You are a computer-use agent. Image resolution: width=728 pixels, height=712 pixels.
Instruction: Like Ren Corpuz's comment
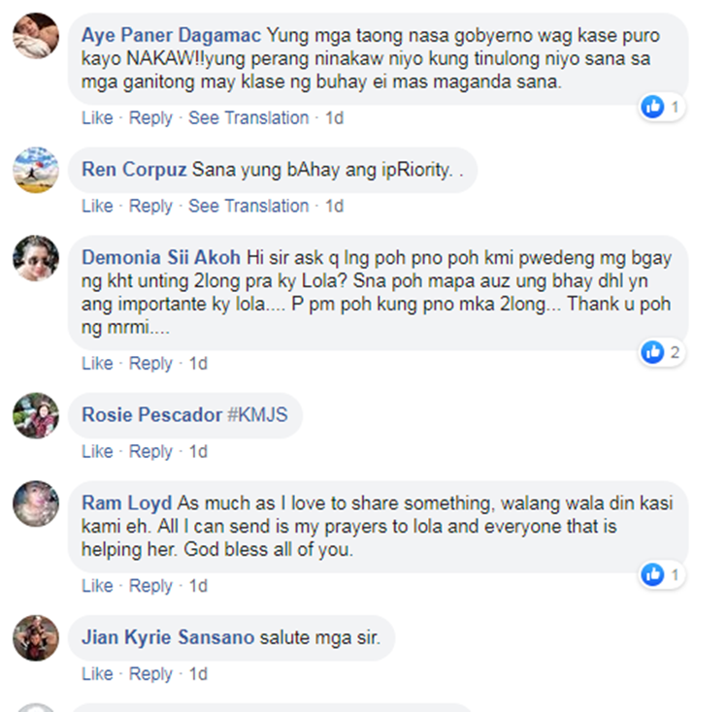point(97,206)
